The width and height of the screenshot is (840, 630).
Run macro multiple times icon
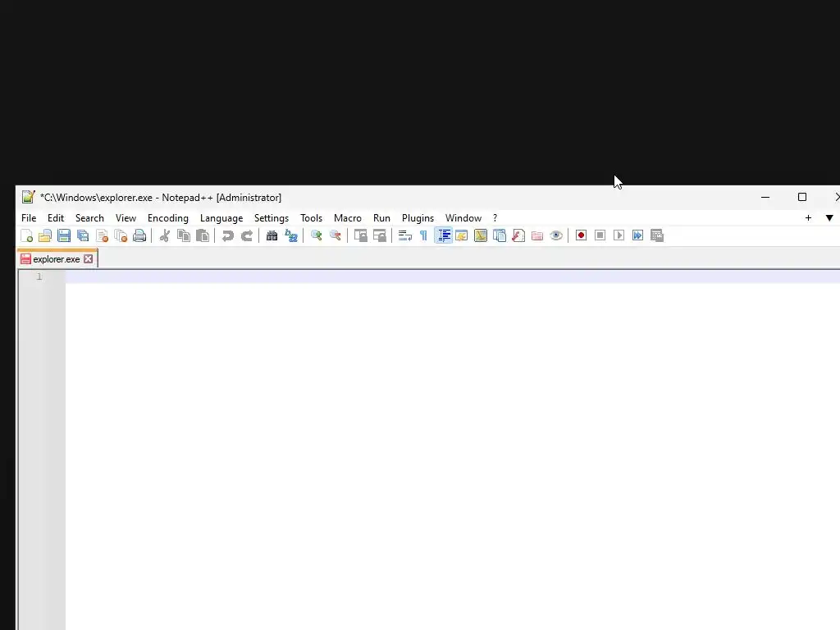(637, 235)
